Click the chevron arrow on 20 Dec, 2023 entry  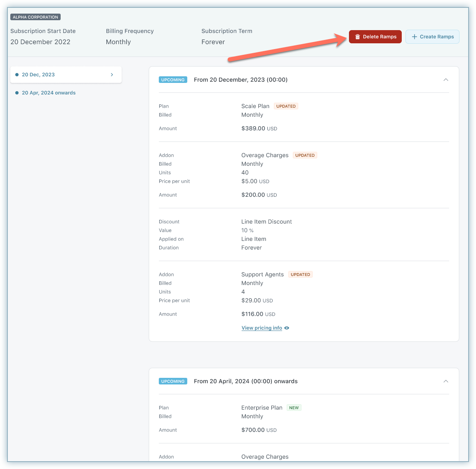pos(112,75)
